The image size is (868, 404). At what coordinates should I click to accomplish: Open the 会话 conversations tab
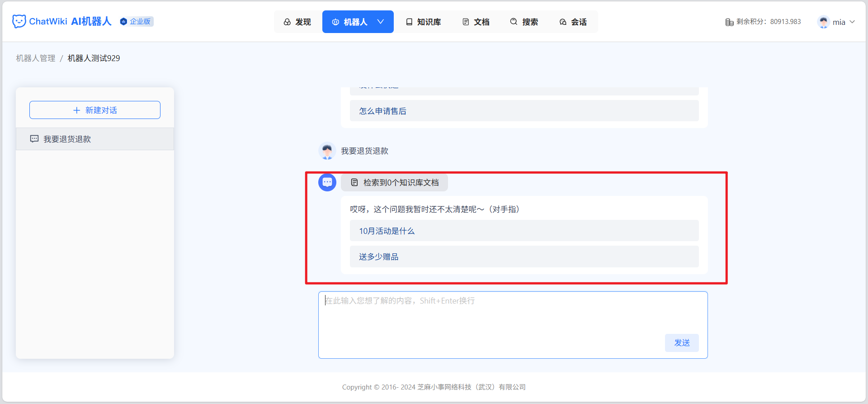pos(573,22)
